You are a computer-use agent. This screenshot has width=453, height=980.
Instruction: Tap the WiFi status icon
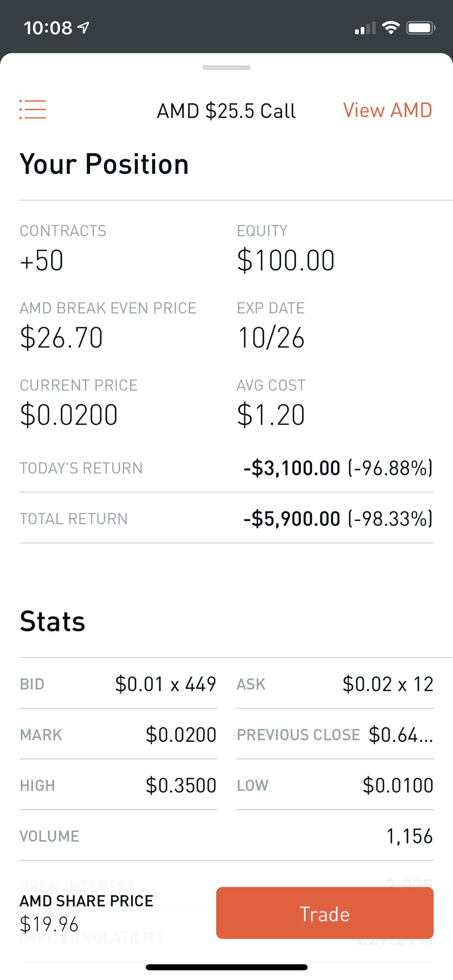[391, 28]
